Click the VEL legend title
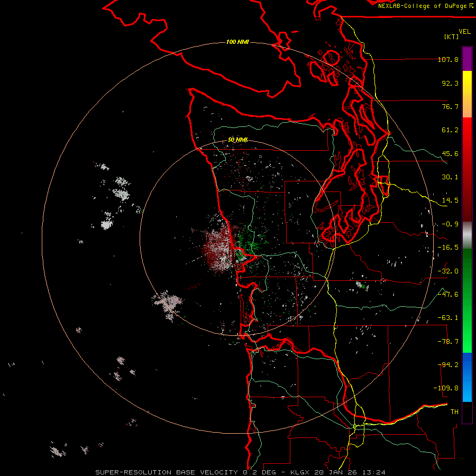 pyautogui.click(x=465, y=32)
